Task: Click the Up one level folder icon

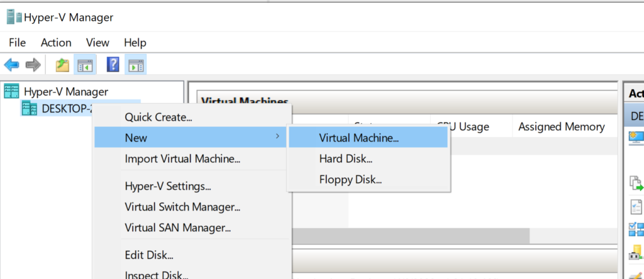Action: [x=62, y=65]
